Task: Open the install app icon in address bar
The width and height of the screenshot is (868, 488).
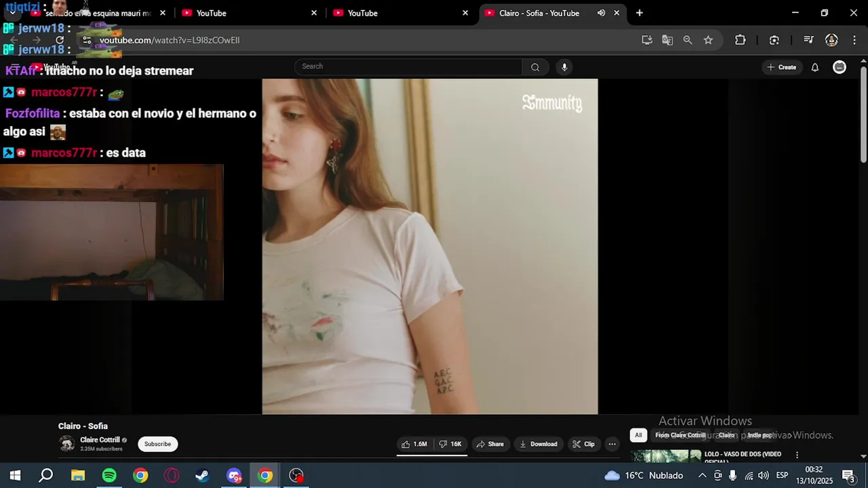Action: (x=647, y=40)
